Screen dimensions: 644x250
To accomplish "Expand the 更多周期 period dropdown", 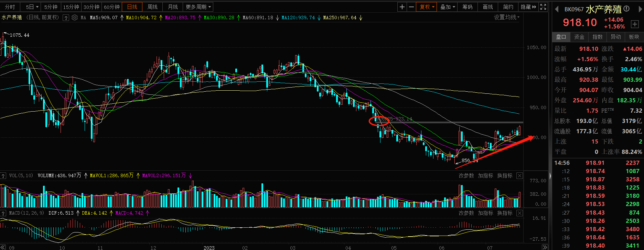I will click(198, 7).
